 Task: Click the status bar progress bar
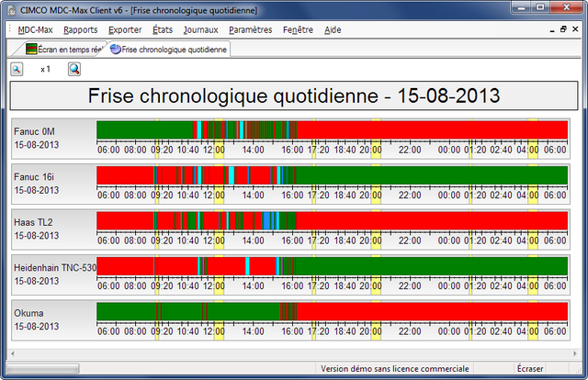click(43, 369)
